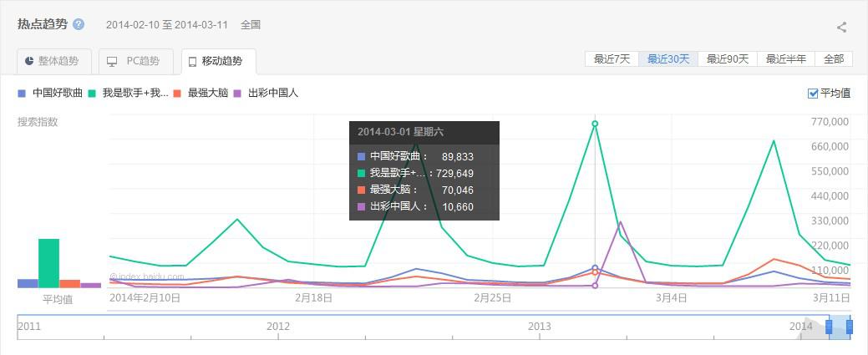Image resolution: width=868 pixels, height=355 pixels.
Task: Click the date range 2014-02-10 至 2014-03-11
Action: point(166,25)
